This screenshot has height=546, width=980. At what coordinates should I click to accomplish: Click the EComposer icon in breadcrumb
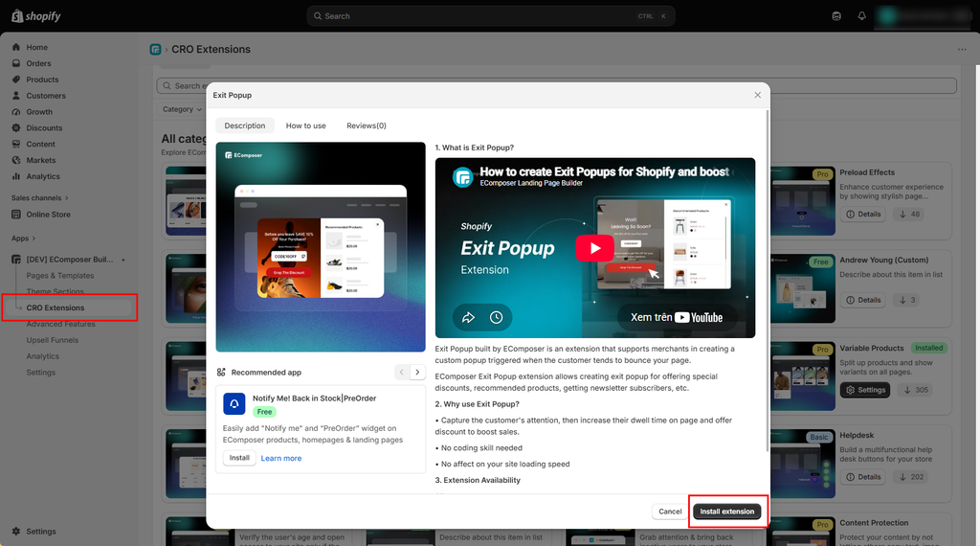tap(156, 50)
